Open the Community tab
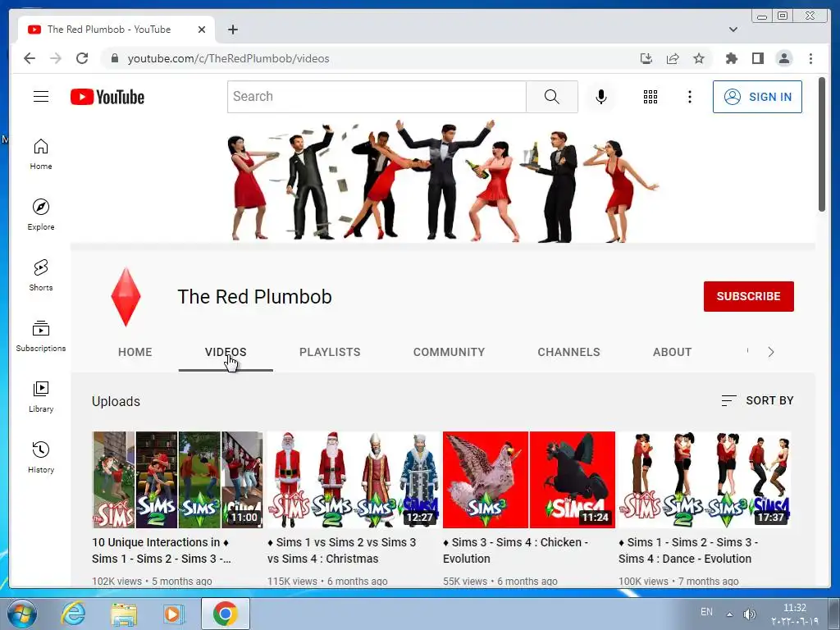 pos(449,352)
